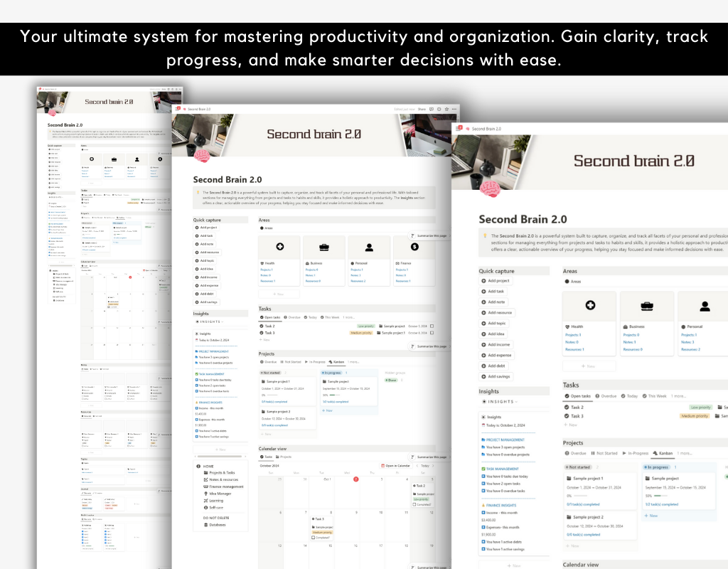Click Task 2 status circle in right window
The width and height of the screenshot is (728, 569).
pos(567,407)
